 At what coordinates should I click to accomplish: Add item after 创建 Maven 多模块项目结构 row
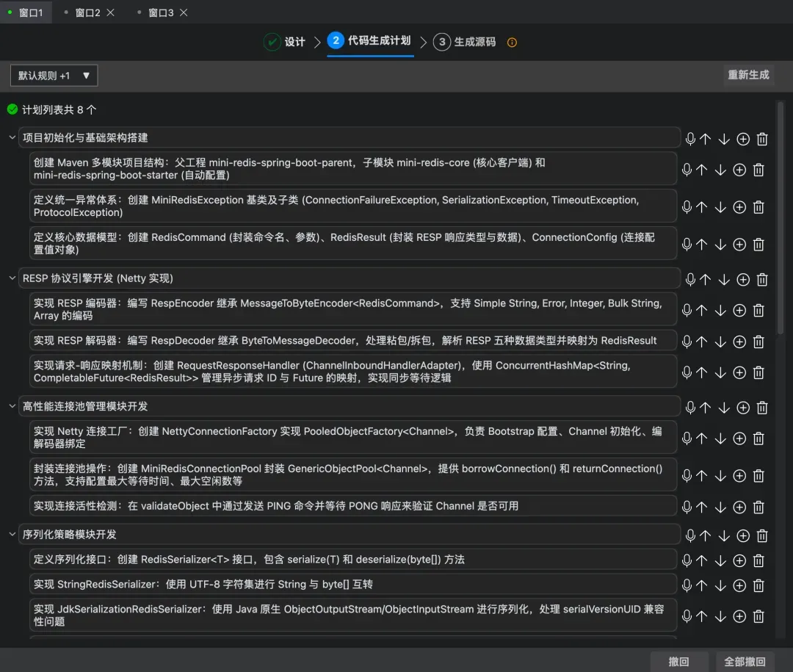[739, 170]
